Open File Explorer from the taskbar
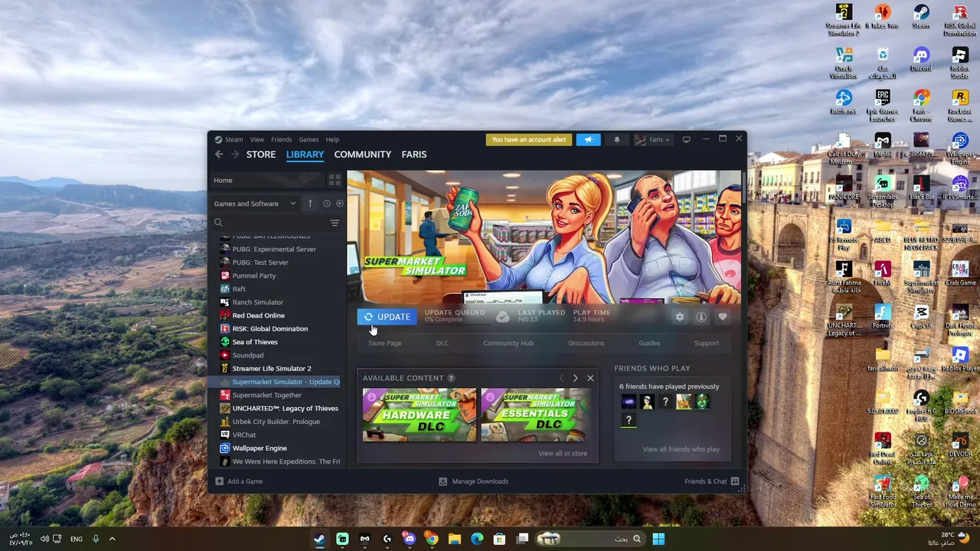The width and height of the screenshot is (980, 551). [x=454, y=539]
